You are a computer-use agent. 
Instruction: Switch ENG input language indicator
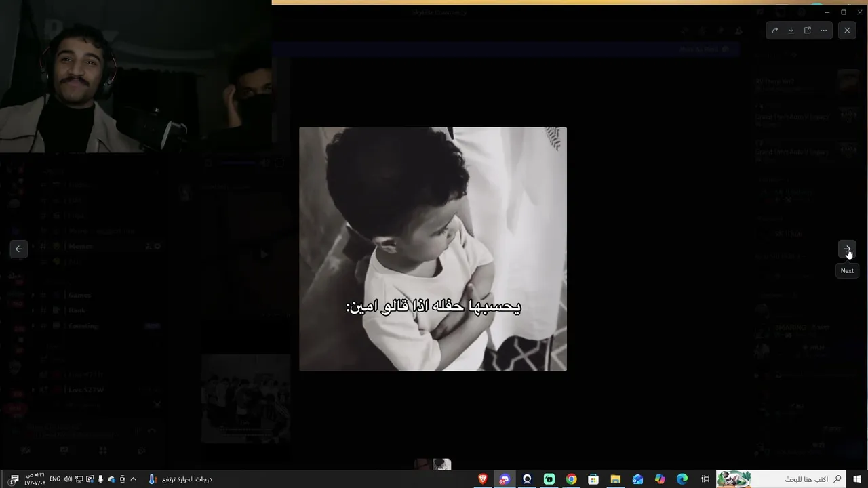point(55,479)
